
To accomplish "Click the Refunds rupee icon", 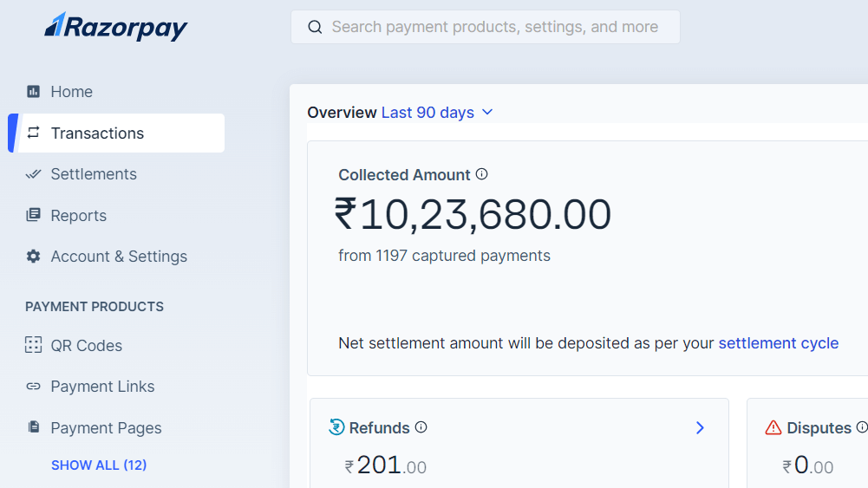I will point(336,427).
